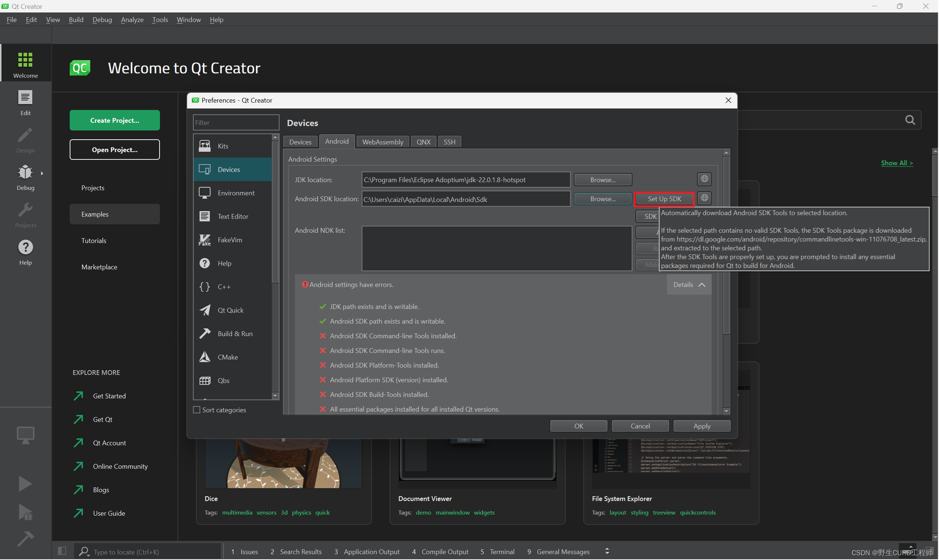This screenshot has width=939, height=560.
Task: Select the CMake preferences category
Action: click(x=233, y=357)
